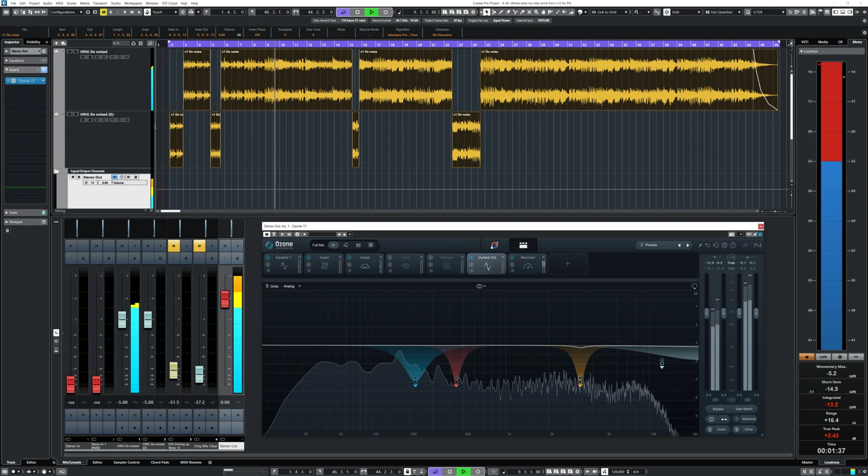
Task: Select the Draw pencil tool
Action: pyautogui.click(x=501, y=12)
